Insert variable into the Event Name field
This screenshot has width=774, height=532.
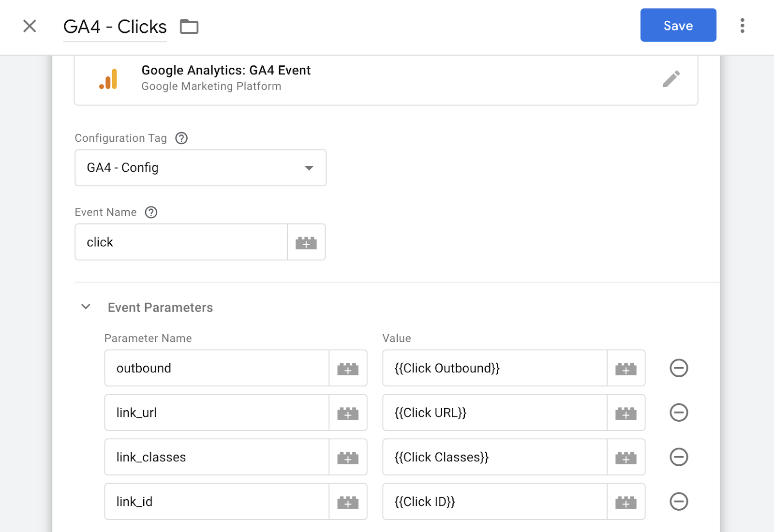306,242
